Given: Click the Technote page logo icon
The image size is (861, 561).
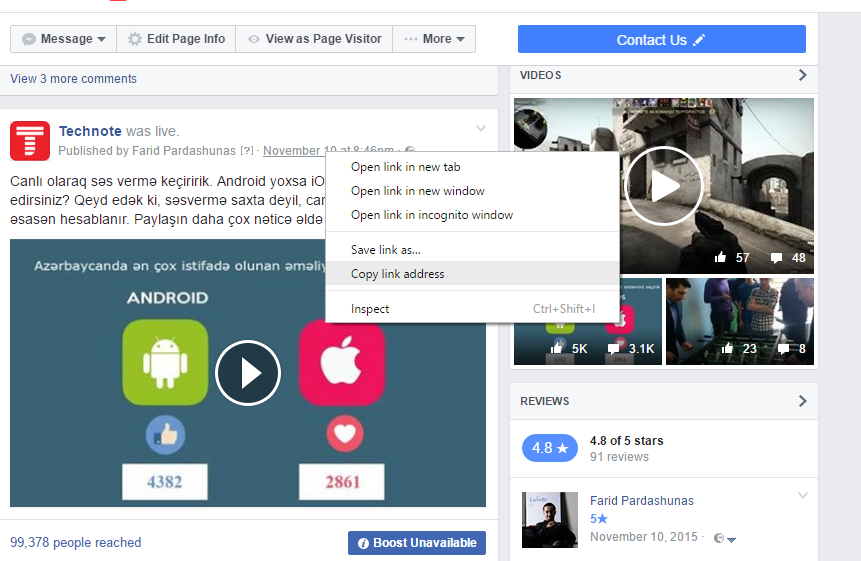Looking at the screenshot, I should point(30,141).
